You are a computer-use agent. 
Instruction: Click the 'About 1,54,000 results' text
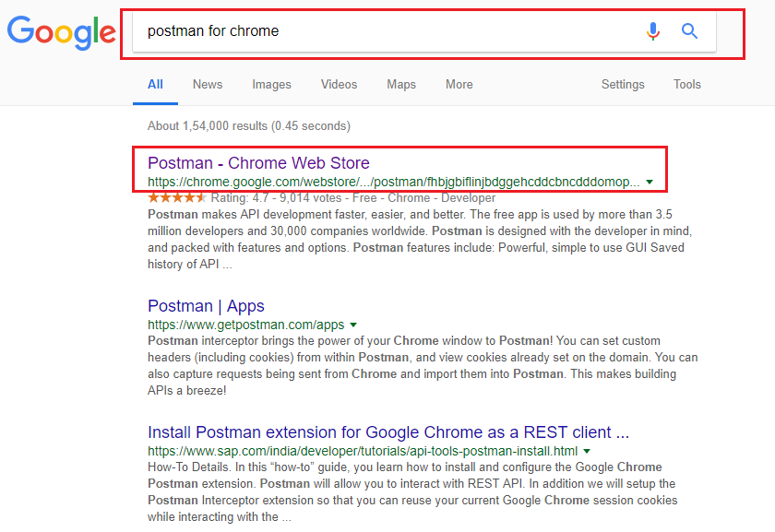click(249, 126)
